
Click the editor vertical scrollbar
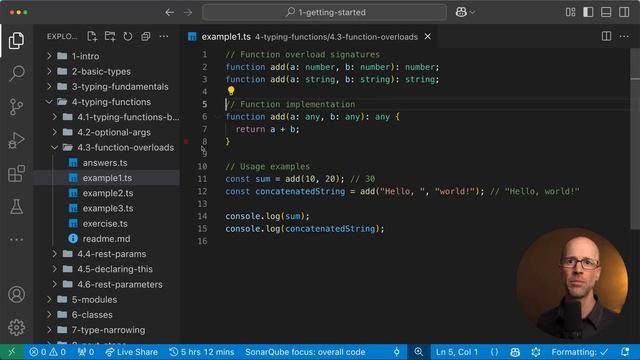coord(635,139)
